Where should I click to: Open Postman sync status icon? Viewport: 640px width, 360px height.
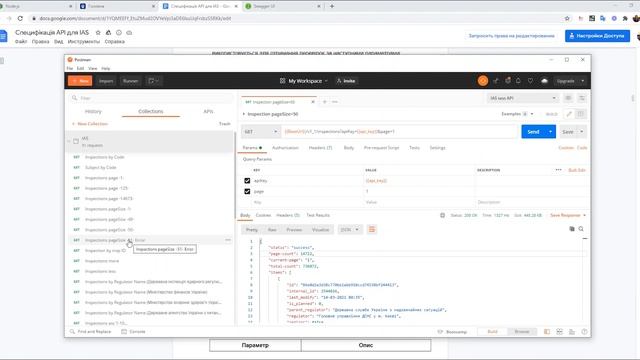click(x=483, y=81)
